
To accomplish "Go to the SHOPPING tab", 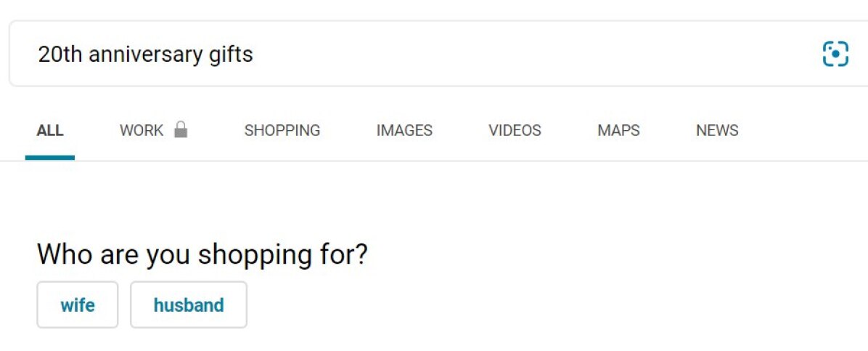I will pos(282,131).
